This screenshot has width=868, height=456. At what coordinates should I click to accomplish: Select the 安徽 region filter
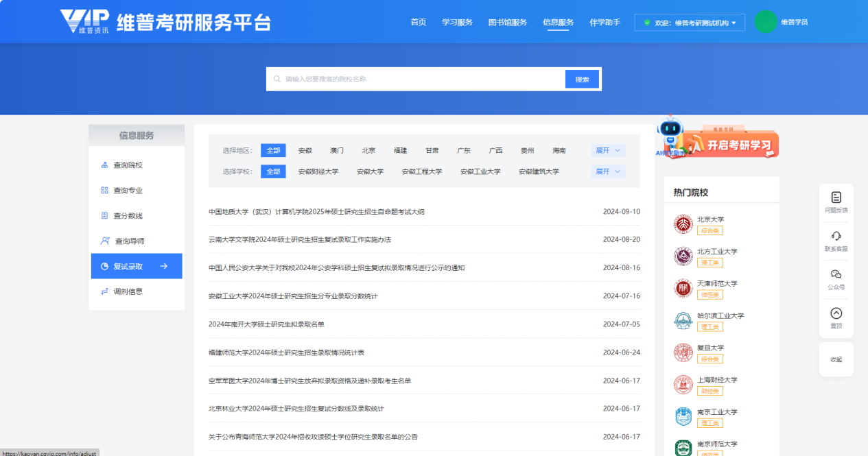pos(305,151)
